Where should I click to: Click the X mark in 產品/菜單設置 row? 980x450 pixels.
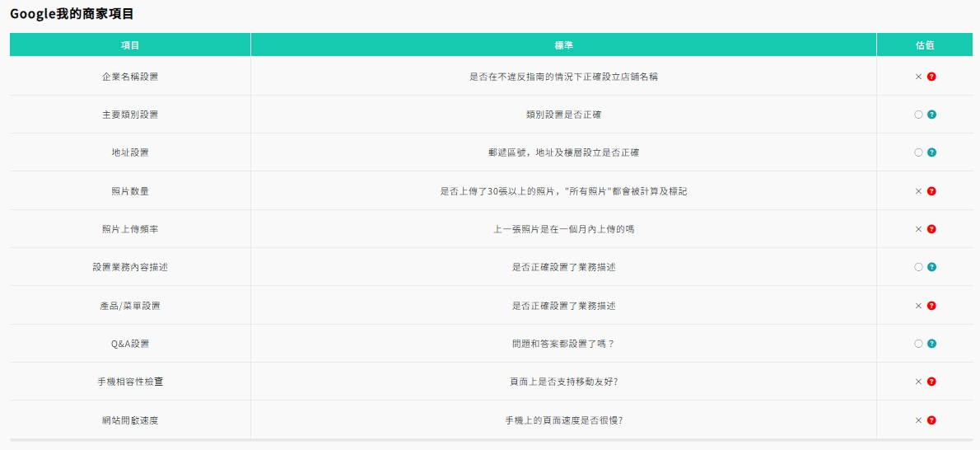(x=918, y=306)
